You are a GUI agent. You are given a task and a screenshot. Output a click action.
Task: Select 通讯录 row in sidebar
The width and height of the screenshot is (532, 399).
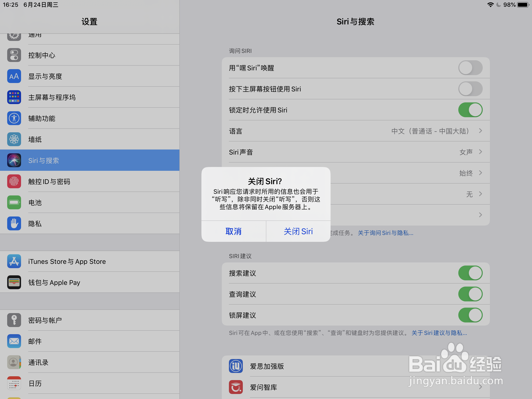90,362
